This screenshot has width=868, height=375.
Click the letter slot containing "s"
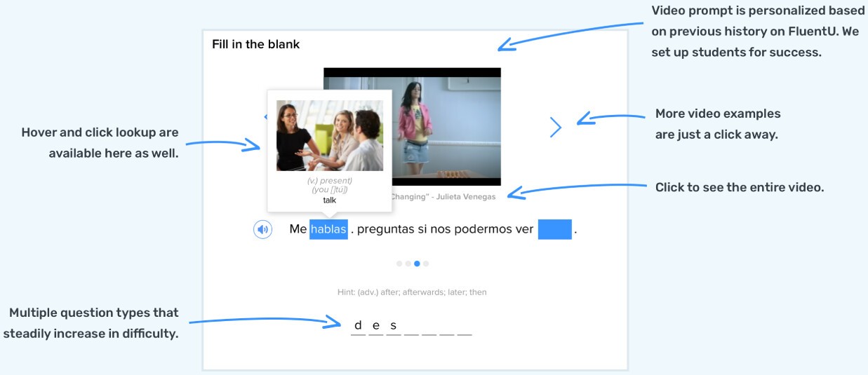pyautogui.click(x=394, y=326)
